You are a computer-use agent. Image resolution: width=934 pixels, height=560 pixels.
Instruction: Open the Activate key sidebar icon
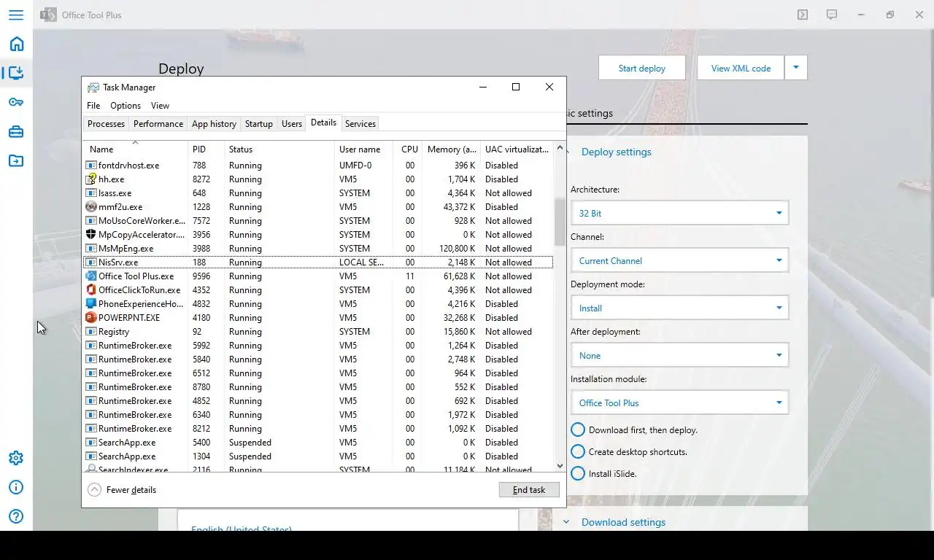point(16,102)
